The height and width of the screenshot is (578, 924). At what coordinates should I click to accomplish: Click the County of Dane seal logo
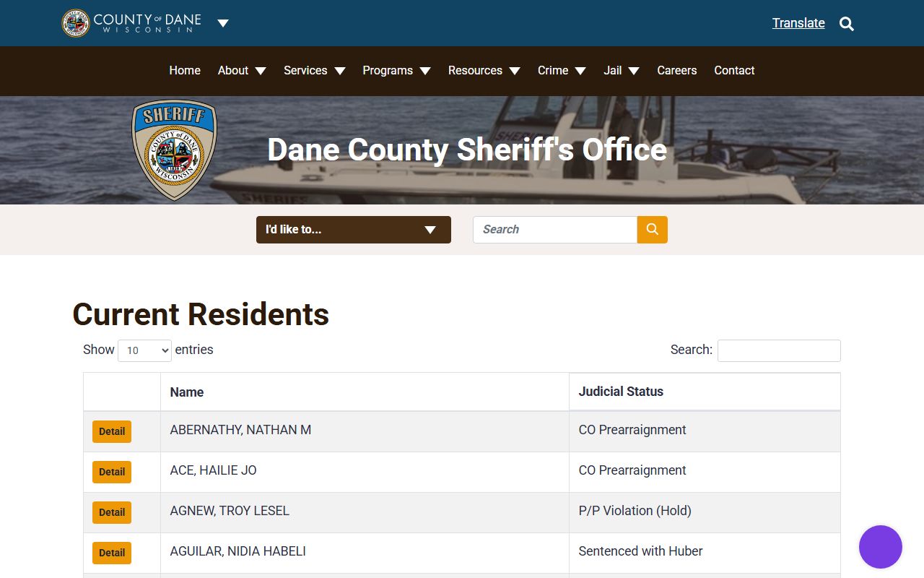76,23
